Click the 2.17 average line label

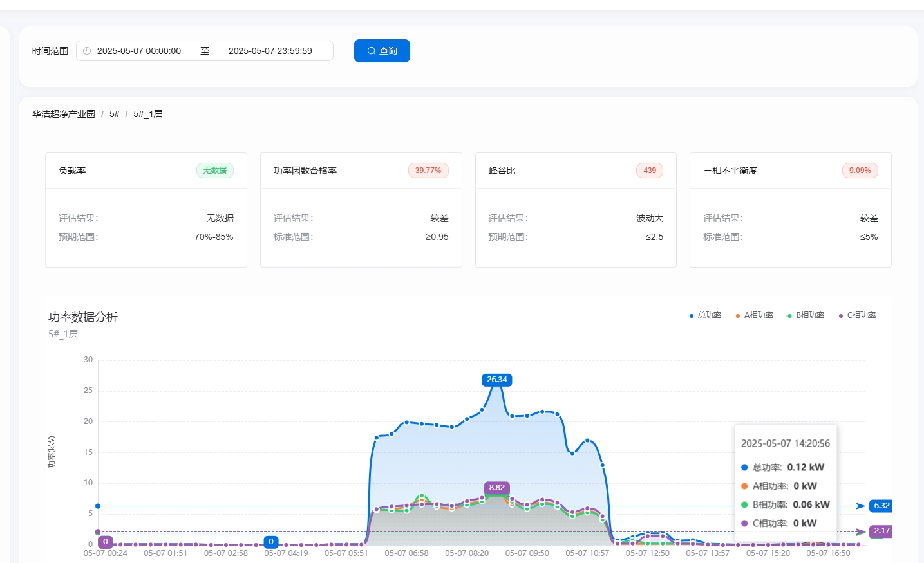(881, 531)
